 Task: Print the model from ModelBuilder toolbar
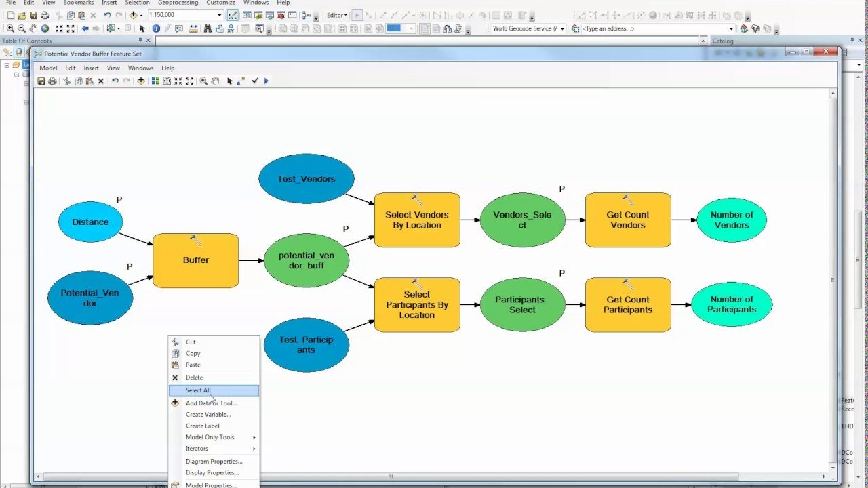52,81
